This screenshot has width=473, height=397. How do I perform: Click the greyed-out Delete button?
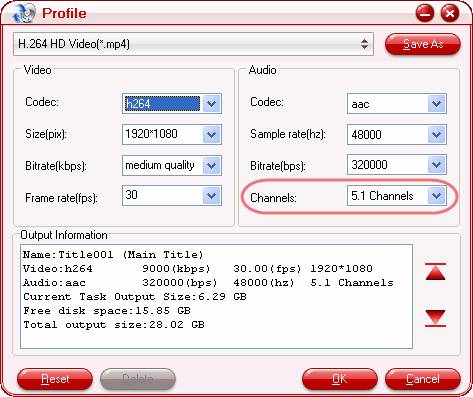pos(138,379)
